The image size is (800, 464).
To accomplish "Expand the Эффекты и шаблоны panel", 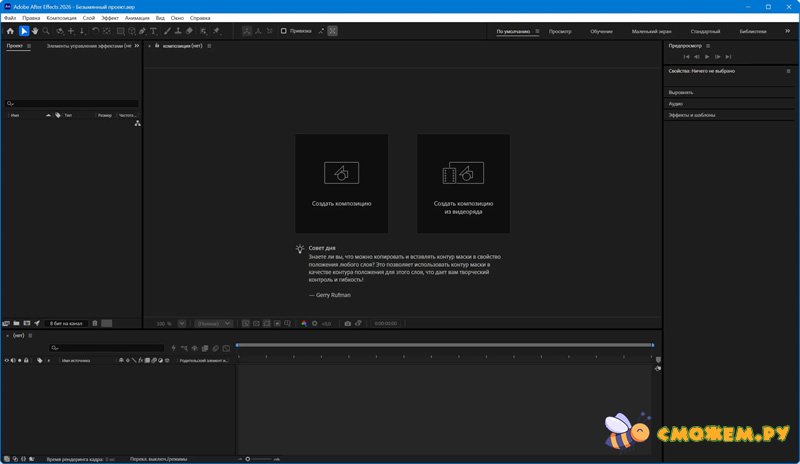I will [x=692, y=115].
